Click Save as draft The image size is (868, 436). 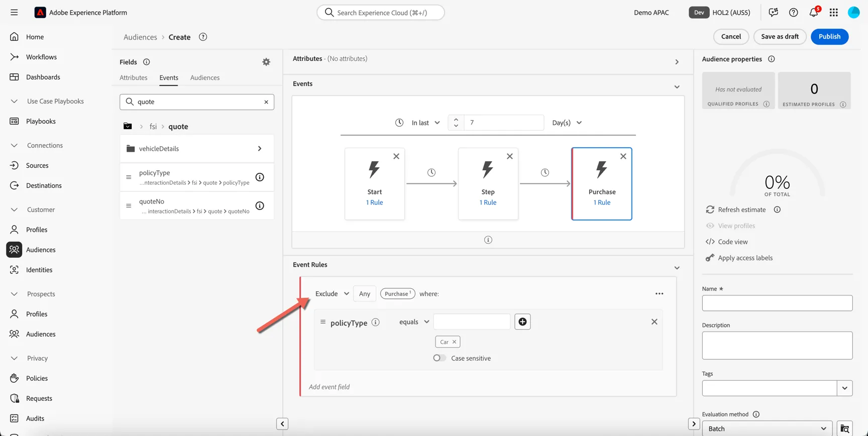click(x=780, y=37)
